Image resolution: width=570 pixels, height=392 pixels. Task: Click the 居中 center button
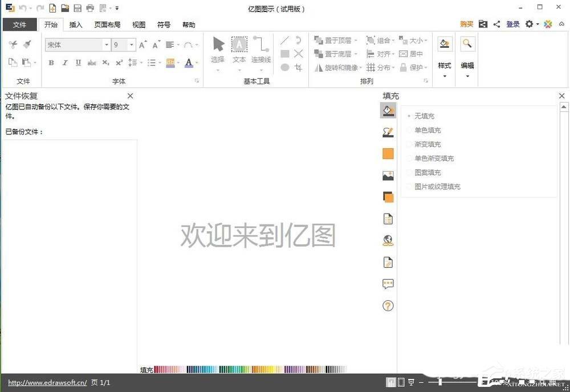click(x=411, y=54)
